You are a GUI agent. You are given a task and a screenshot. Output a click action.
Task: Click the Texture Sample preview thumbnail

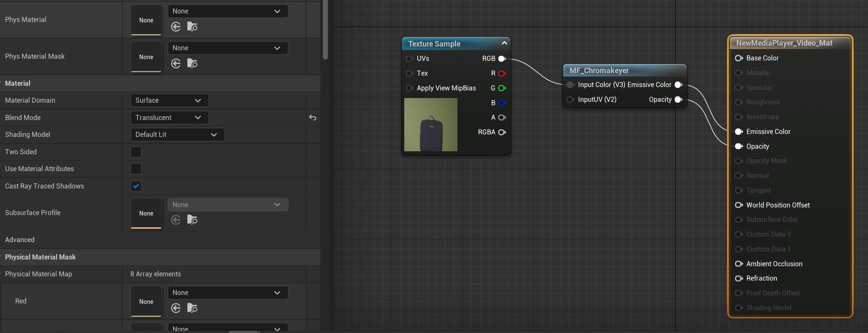430,125
